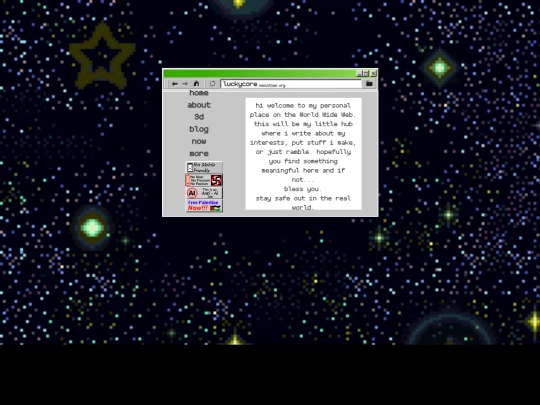Click the text 'stay safe out in the real'
Image resolution: width=540 pixels, height=405 pixels.
pos(303,198)
